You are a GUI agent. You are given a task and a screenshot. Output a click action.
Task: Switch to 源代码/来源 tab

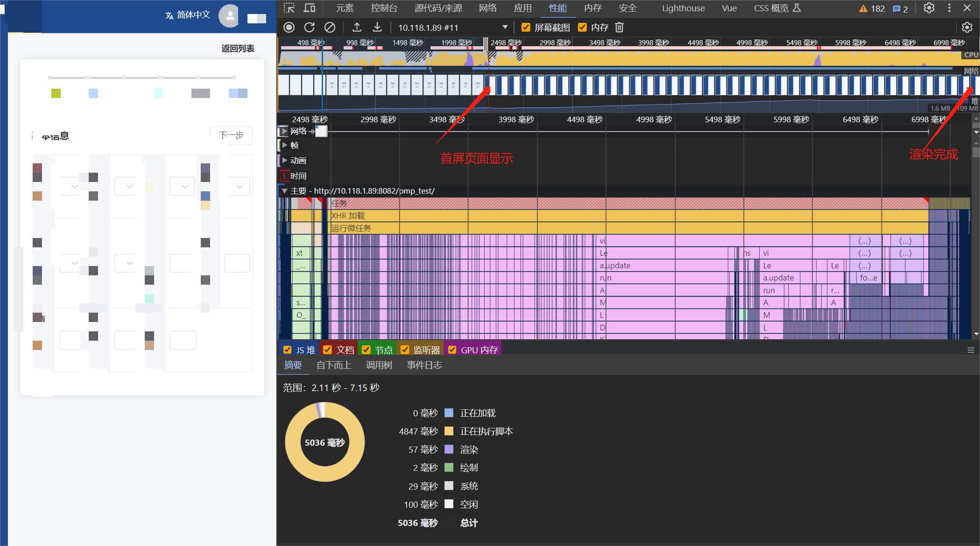click(438, 8)
